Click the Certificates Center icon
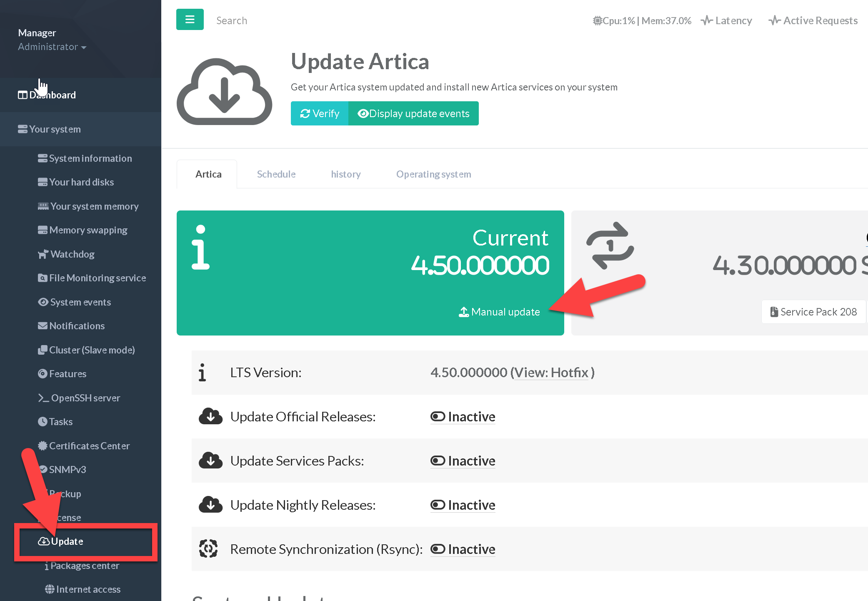Image resolution: width=868 pixels, height=601 pixels. click(43, 446)
